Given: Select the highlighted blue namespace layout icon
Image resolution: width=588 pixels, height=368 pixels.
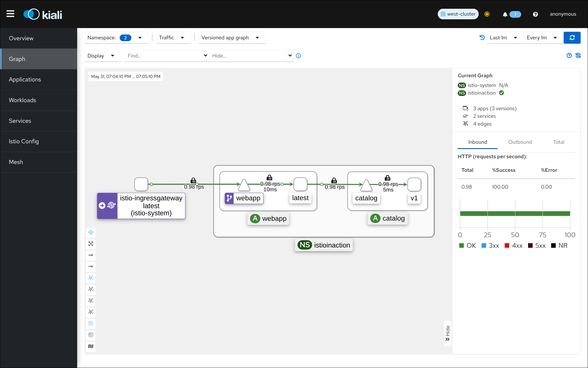Looking at the screenshot, I should coord(91,323).
